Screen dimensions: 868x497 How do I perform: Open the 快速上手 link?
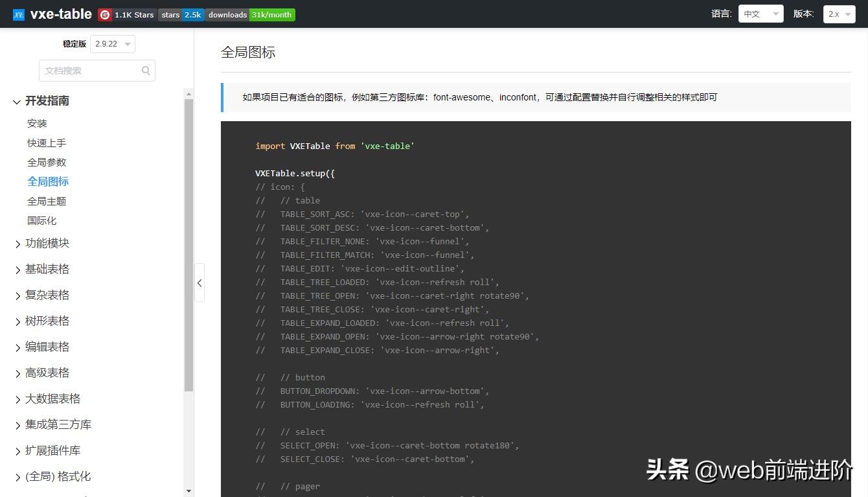[47, 143]
